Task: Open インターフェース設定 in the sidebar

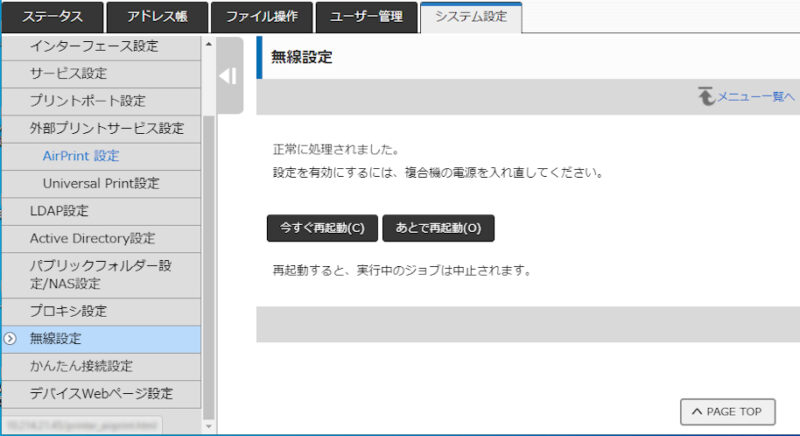Action: point(94,46)
